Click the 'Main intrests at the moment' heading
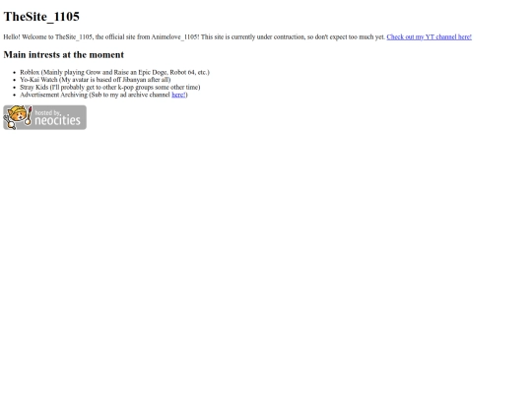This screenshot has width=532, height=399. click(x=64, y=54)
